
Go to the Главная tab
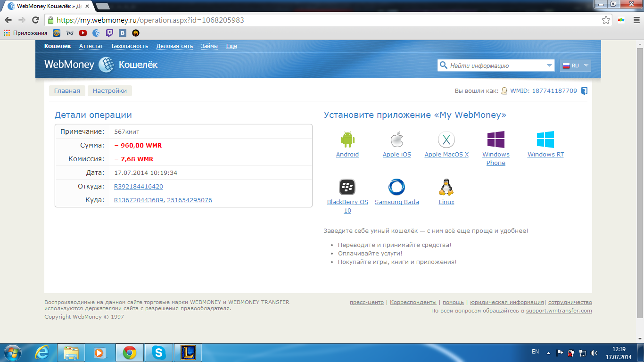tap(67, 91)
